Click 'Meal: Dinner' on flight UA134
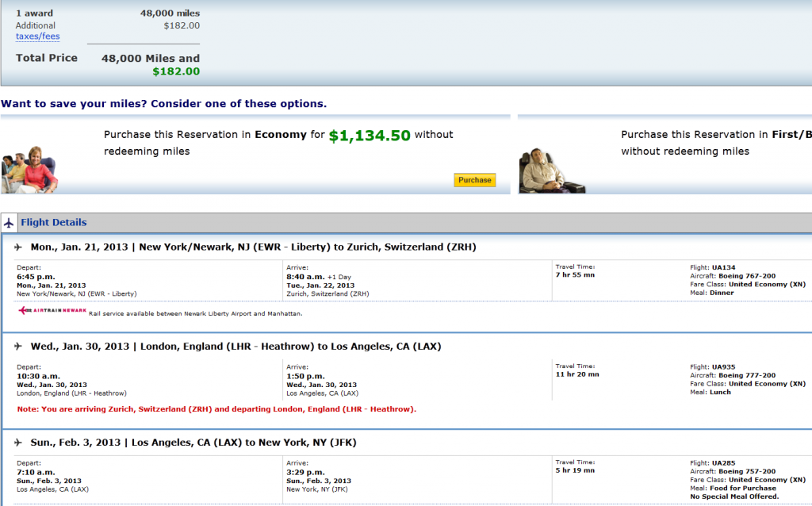Screen dimensions: 812x506 (x=712, y=293)
